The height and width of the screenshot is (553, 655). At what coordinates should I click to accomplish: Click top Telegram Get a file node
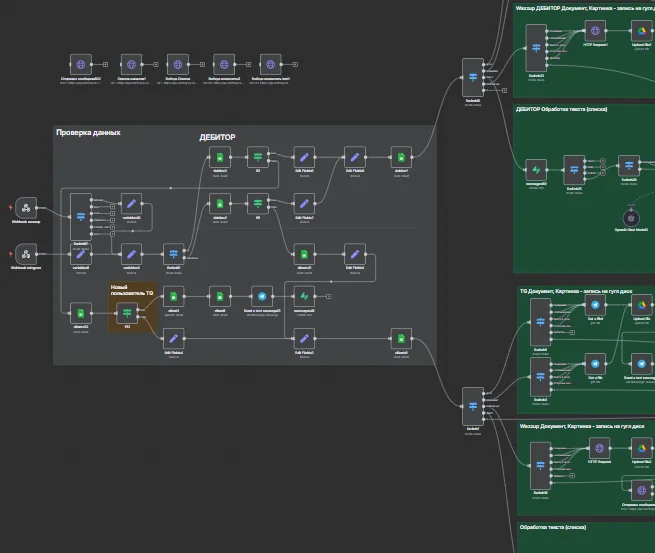tap(595, 305)
